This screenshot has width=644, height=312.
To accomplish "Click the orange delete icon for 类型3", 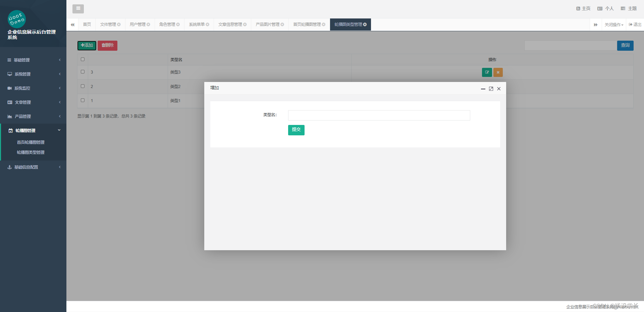I will 498,72.
